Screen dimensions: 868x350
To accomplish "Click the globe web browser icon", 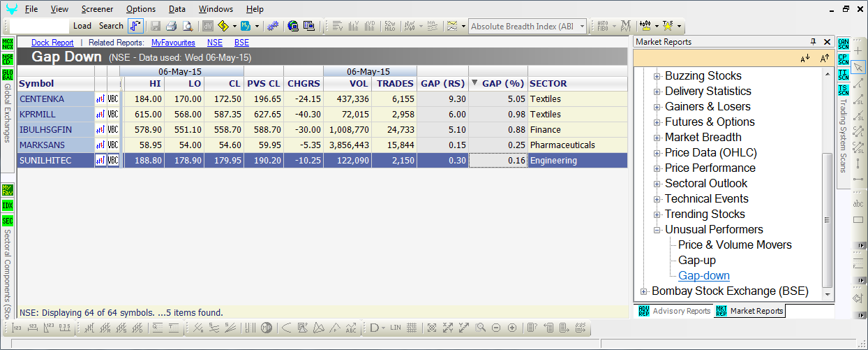I will click(293, 26).
